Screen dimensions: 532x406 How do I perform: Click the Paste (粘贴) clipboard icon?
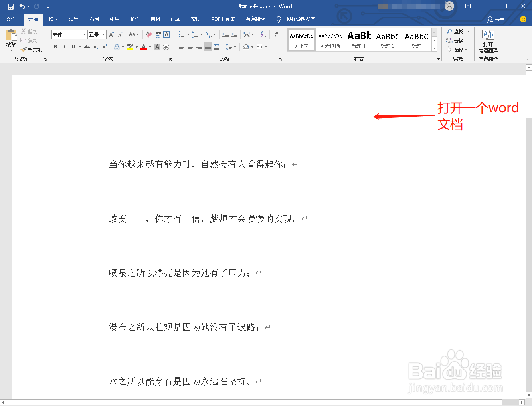(11, 35)
